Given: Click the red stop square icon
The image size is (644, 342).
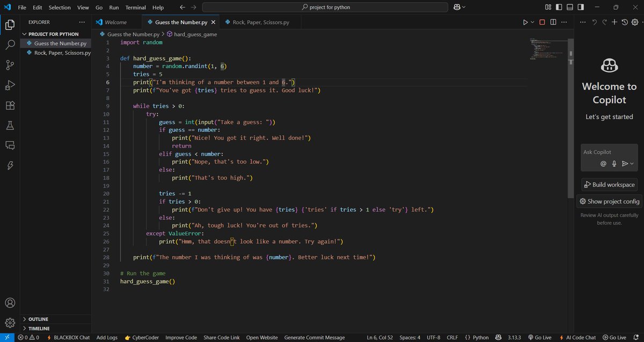Looking at the screenshot, I should click(x=542, y=22).
